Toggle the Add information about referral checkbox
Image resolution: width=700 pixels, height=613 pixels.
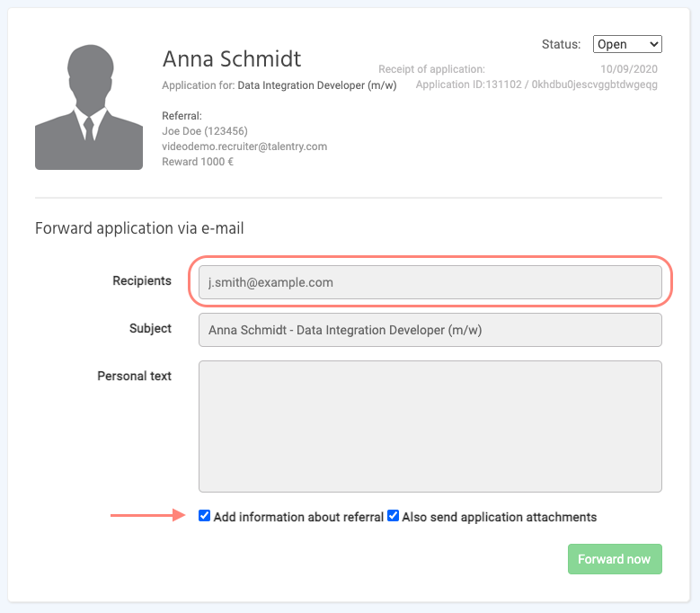point(205,517)
